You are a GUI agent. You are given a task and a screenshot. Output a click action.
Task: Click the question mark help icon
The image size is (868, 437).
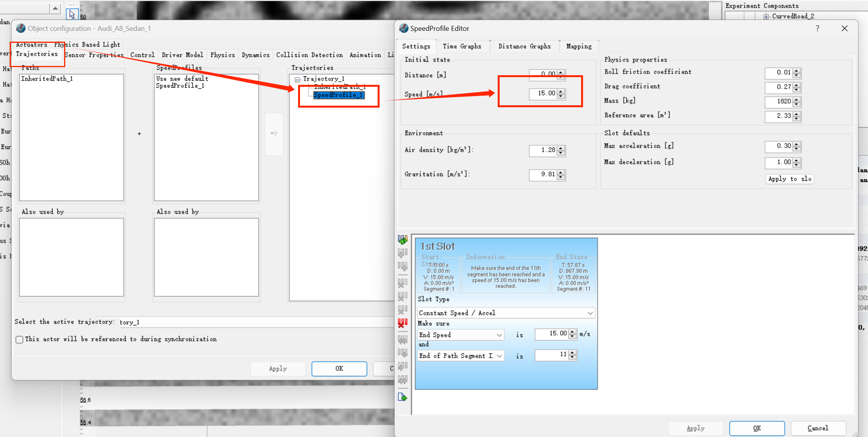[x=817, y=29]
